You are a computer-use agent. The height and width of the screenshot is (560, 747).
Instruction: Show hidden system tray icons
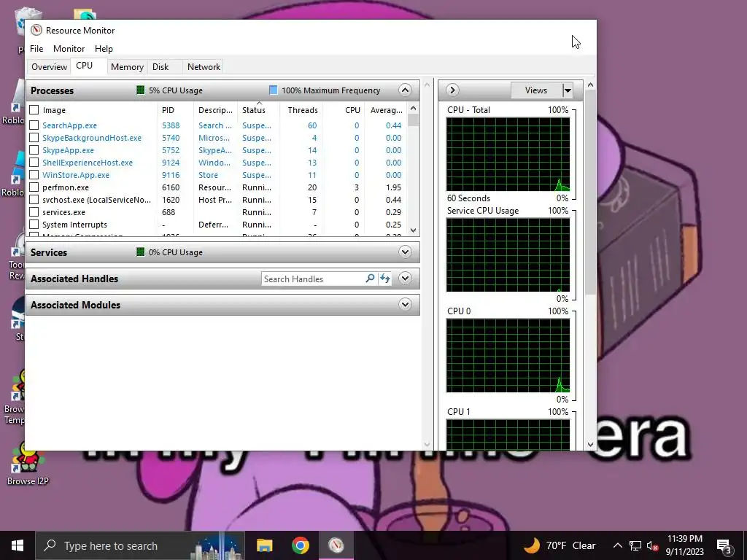(617, 545)
